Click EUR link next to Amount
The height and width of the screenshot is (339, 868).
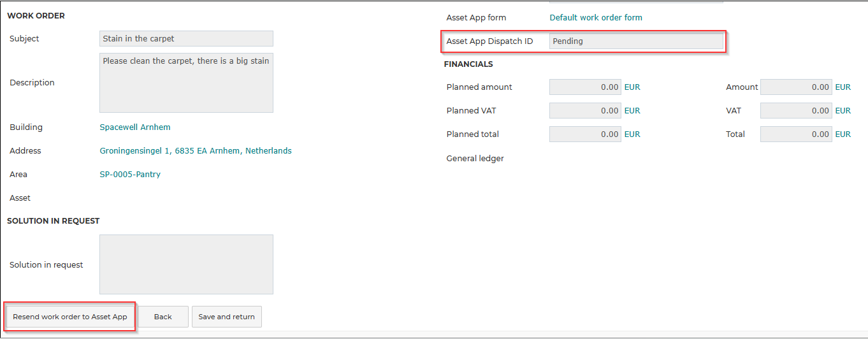(x=843, y=87)
